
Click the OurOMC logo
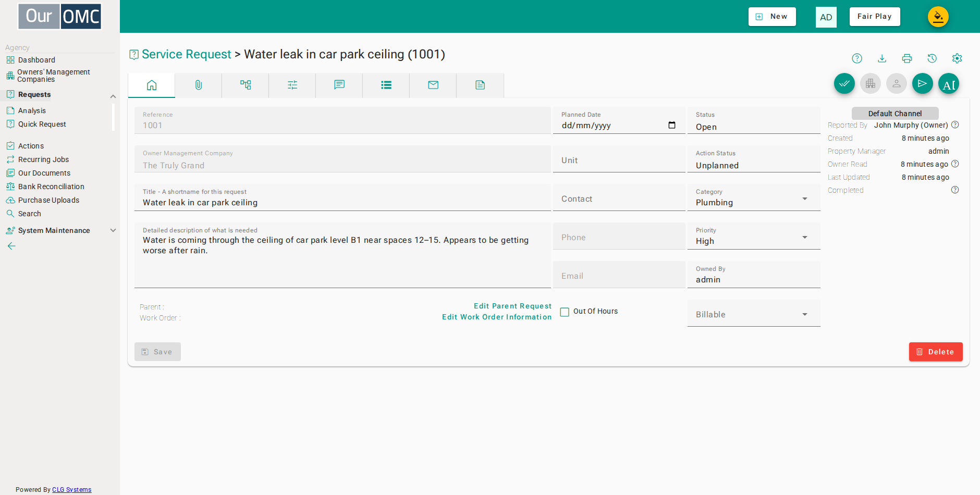point(60,17)
